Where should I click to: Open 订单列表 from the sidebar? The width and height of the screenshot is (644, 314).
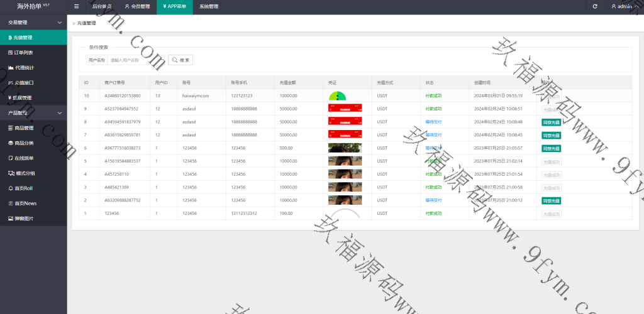point(24,52)
